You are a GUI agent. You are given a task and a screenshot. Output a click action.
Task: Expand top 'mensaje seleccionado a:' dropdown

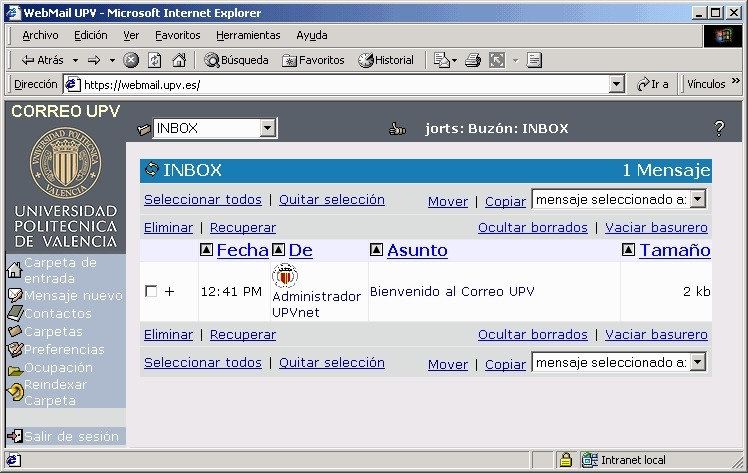click(x=698, y=199)
